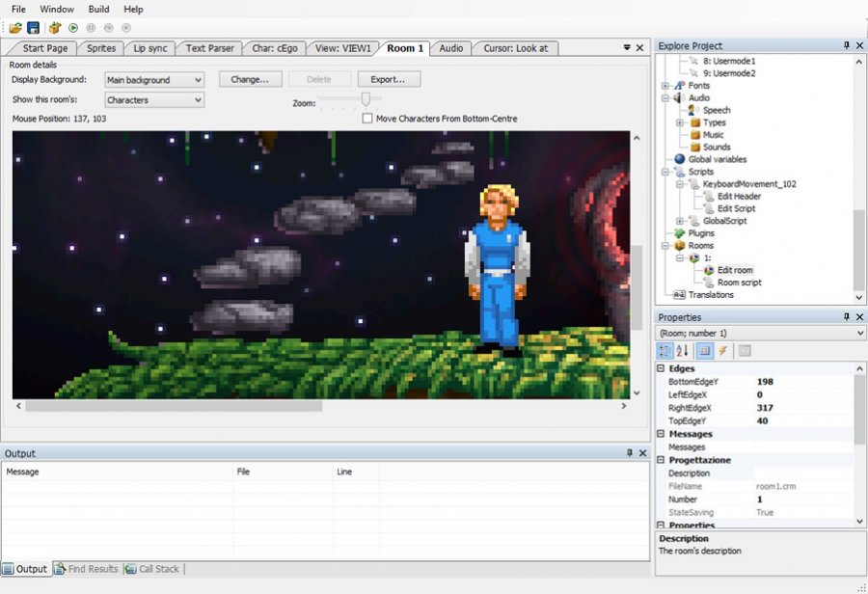Select the Fonts icon in the project tree

680,85
